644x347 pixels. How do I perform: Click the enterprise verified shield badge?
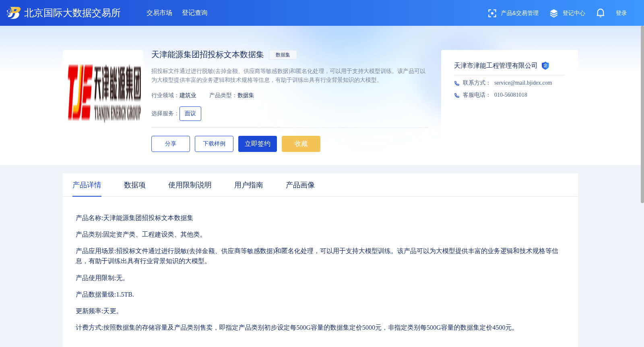coord(545,66)
